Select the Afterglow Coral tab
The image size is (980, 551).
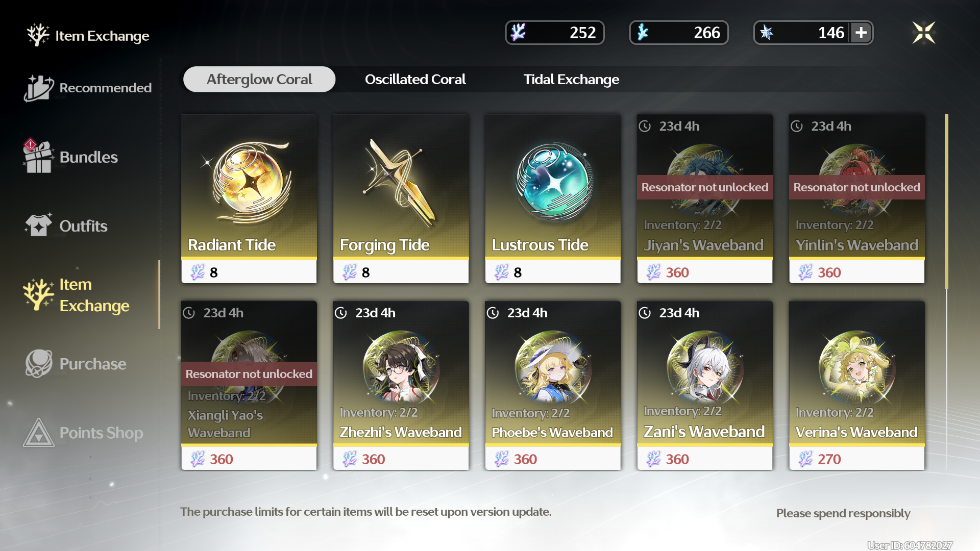(x=259, y=80)
